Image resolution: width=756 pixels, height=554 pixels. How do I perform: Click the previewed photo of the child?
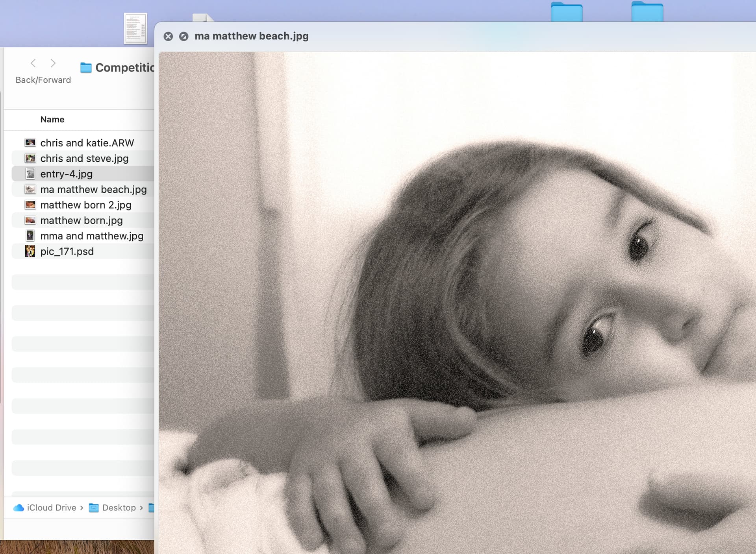tap(457, 303)
